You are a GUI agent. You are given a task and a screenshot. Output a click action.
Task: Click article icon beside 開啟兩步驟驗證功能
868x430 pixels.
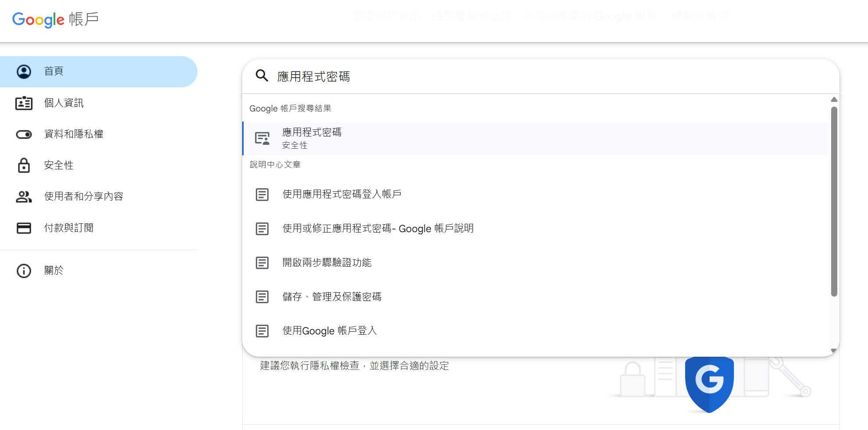(262, 263)
